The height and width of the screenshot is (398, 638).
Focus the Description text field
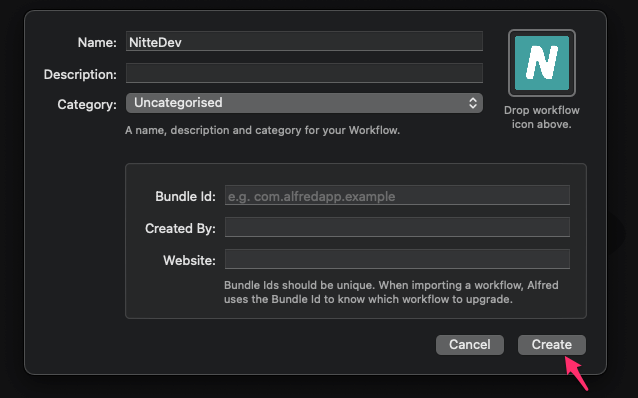coord(304,73)
